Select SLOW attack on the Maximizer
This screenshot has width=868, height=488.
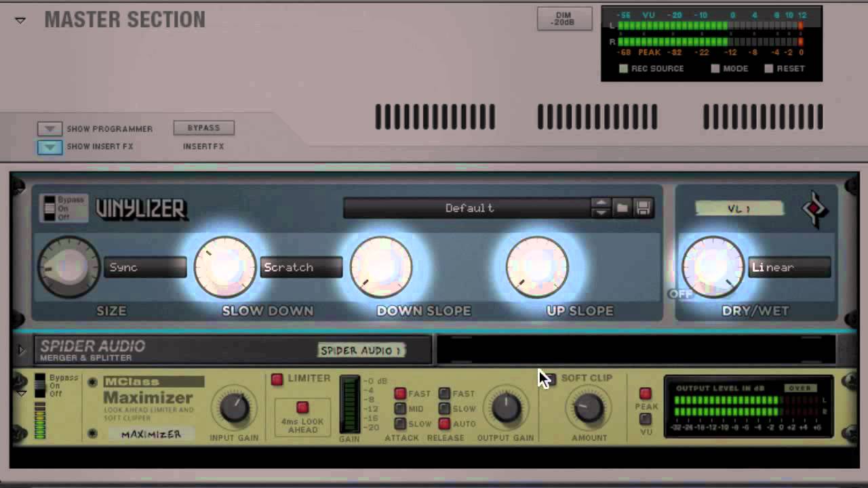click(x=400, y=424)
